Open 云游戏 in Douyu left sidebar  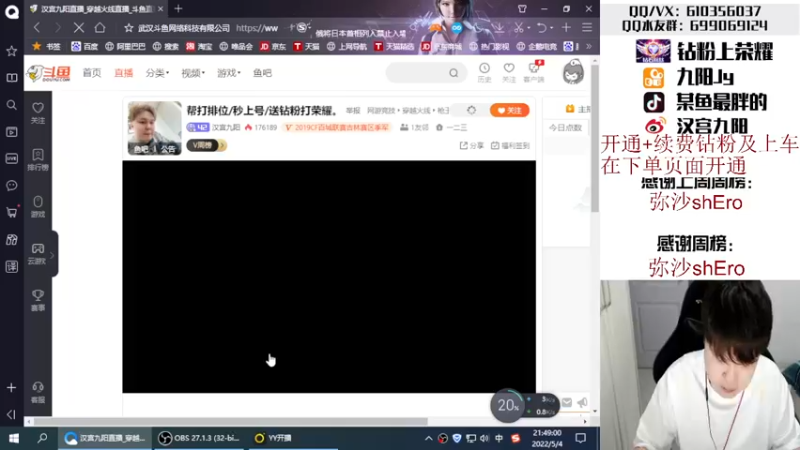pos(38,254)
